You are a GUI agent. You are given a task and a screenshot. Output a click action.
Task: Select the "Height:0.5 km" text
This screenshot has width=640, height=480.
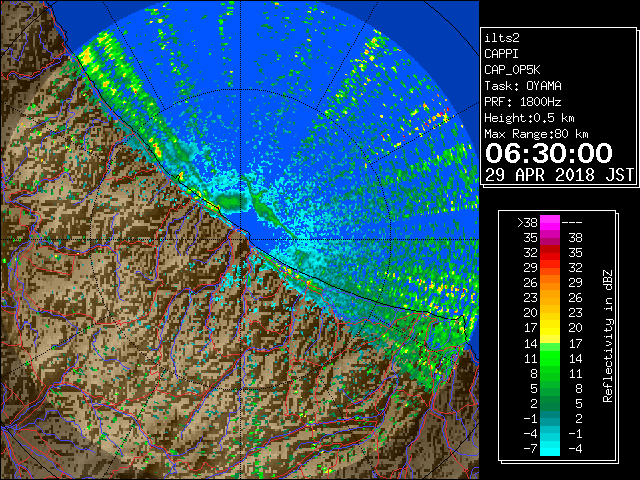tap(529, 118)
